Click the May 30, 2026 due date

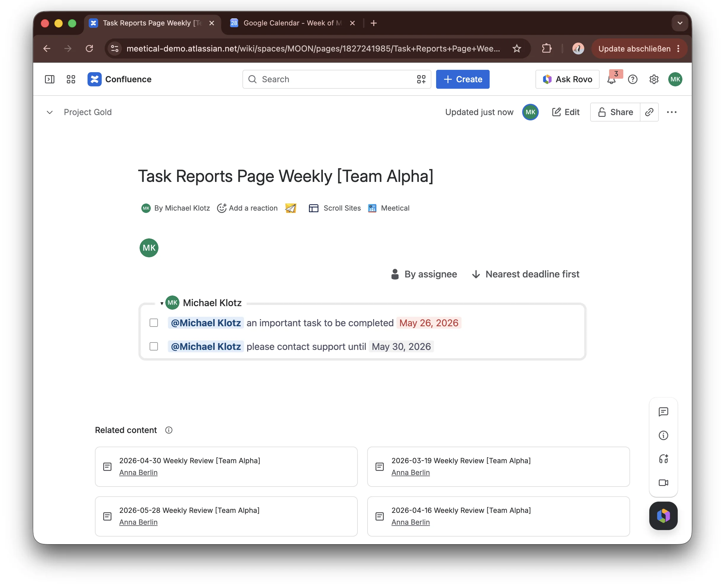(401, 346)
